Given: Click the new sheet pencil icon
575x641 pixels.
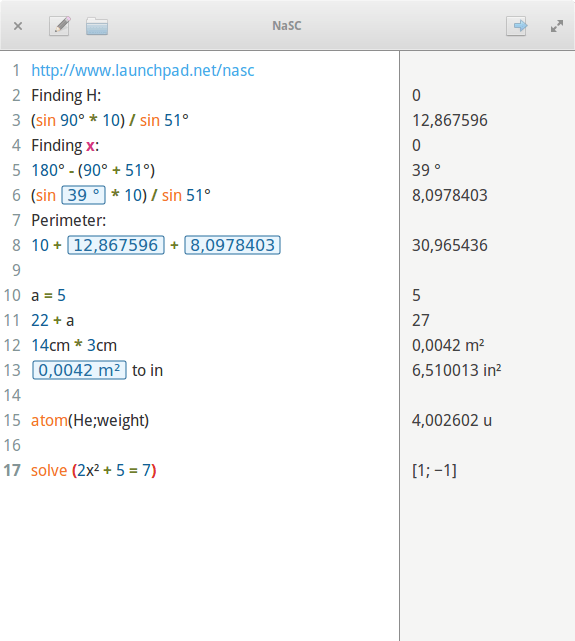Looking at the screenshot, I should coord(60,26).
